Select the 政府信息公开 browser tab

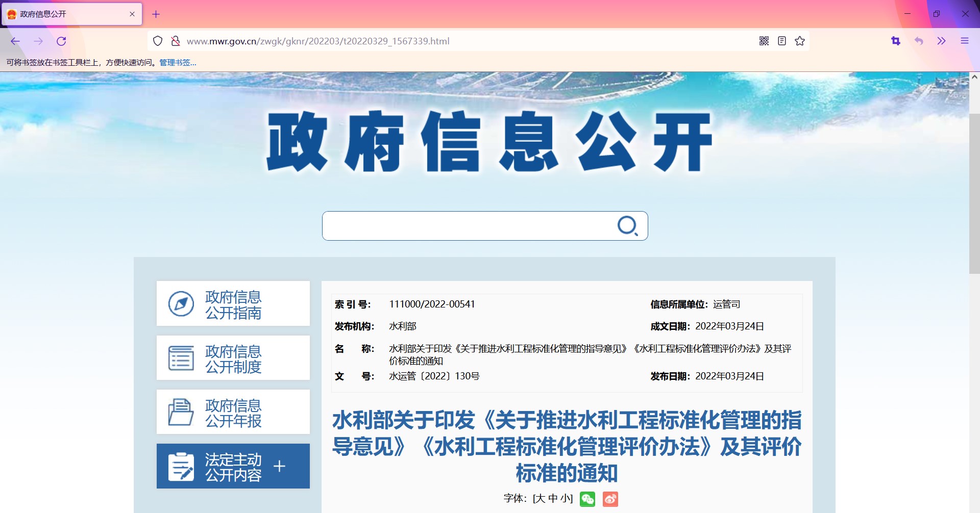tap(71, 14)
